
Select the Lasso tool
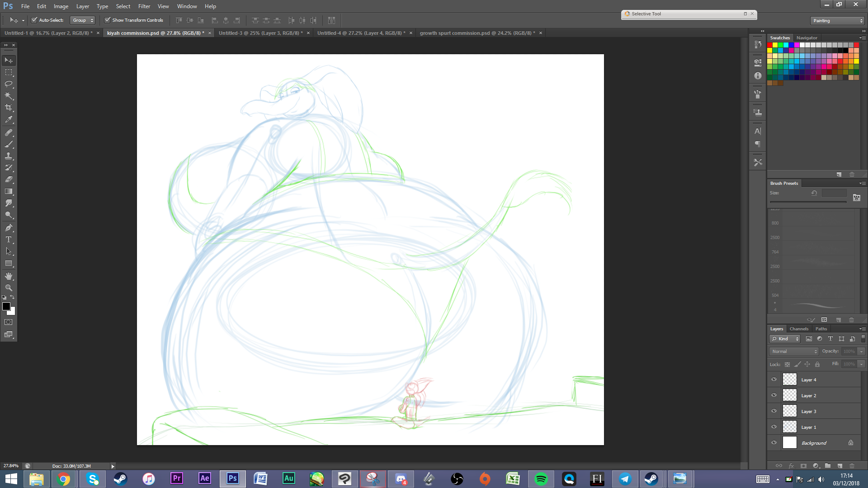[9, 84]
